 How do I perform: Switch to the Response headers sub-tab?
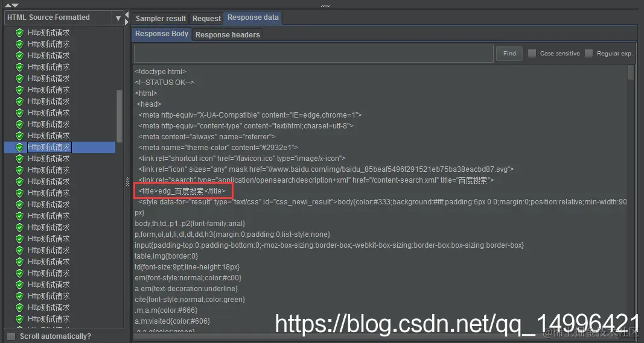point(228,35)
